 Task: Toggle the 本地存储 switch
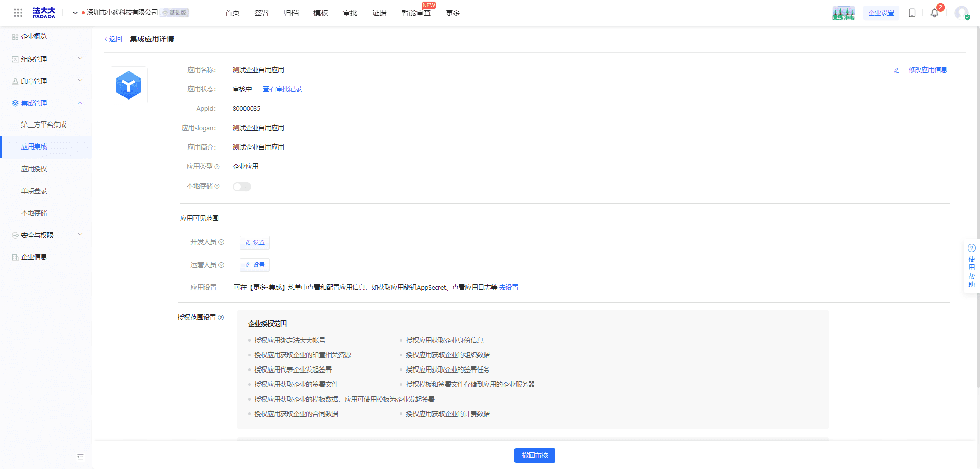(x=242, y=187)
